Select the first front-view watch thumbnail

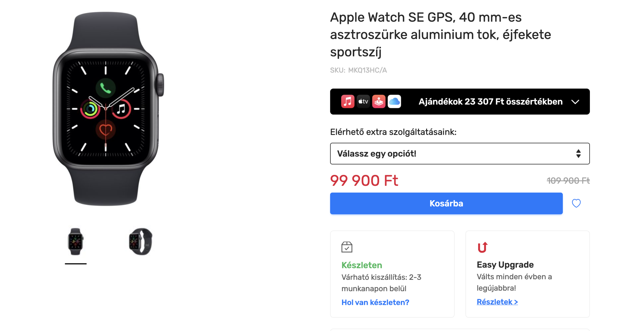click(75, 241)
